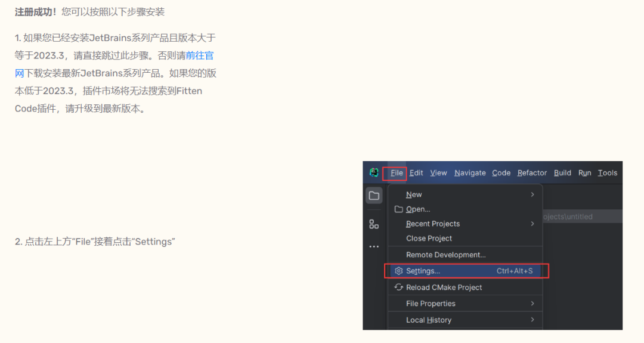Click the JetBrains IDE logo icon
This screenshot has height=343, width=644.
[374, 172]
